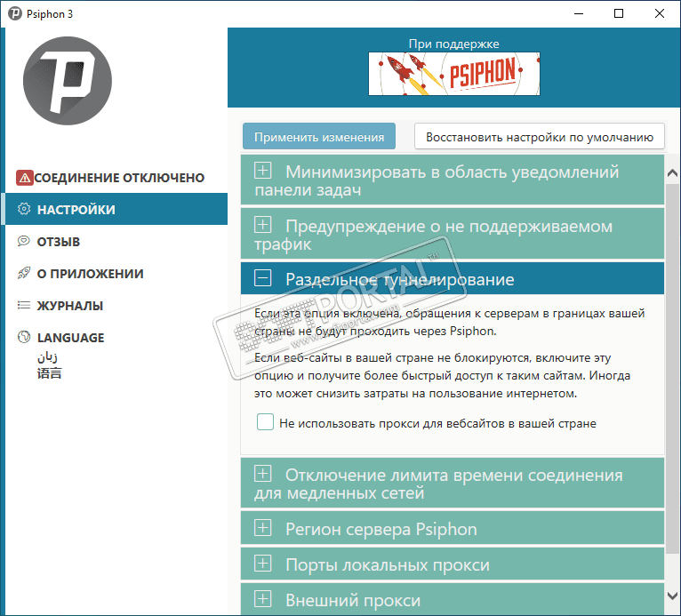Screen dimensions: 681x616
Task: Expand Порты локальных прокси section
Action: click(453, 564)
